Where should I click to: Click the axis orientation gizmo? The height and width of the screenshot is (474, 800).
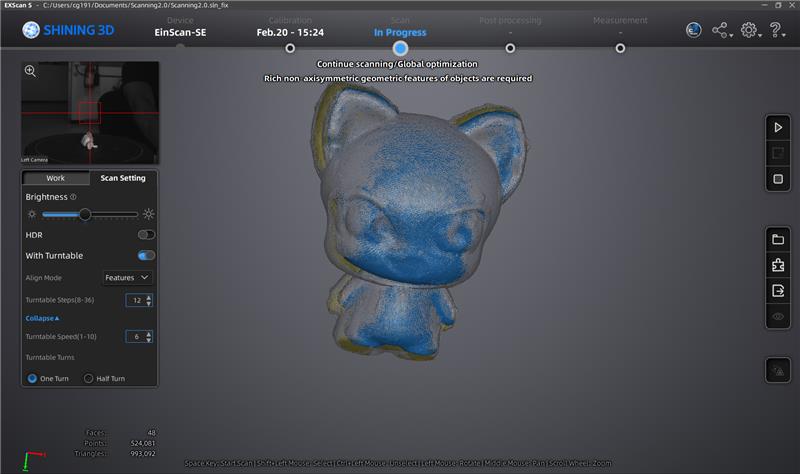(x=32, y=460)
